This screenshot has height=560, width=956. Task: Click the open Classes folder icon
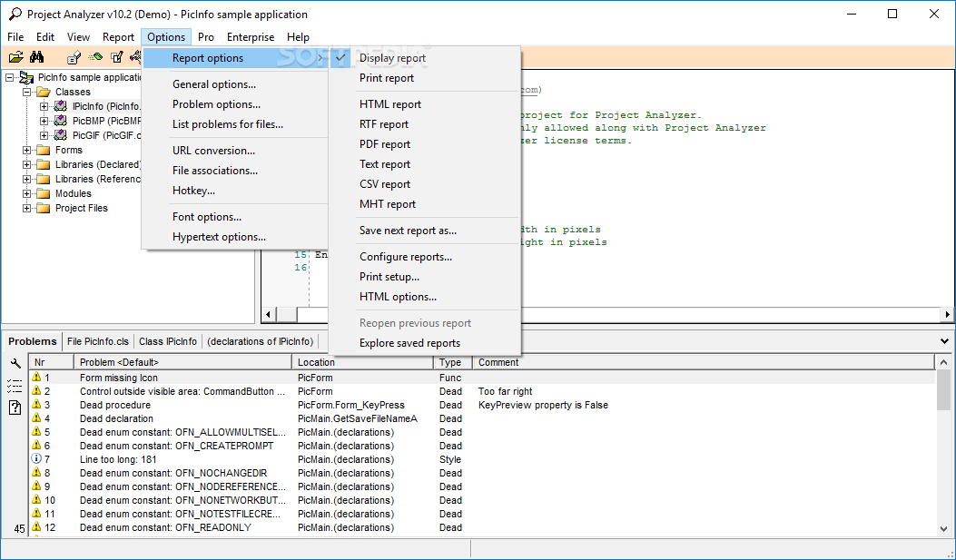[x=43, y=92]
